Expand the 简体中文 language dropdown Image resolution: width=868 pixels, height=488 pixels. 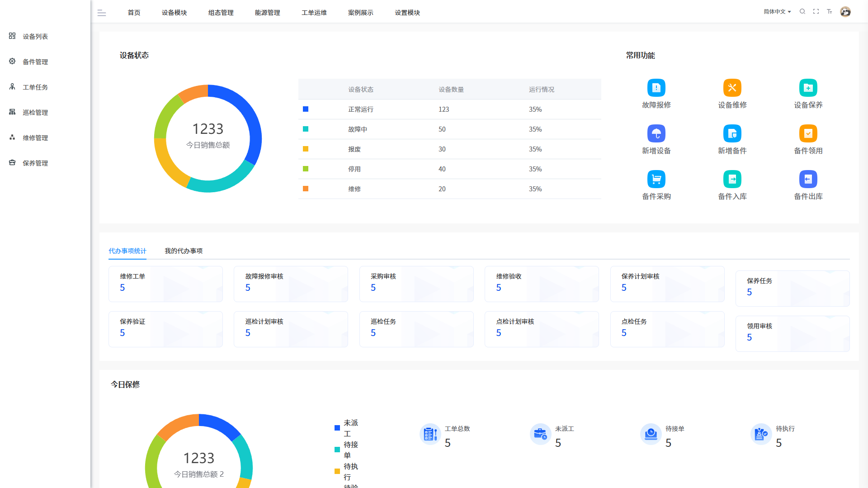(777, 12)
